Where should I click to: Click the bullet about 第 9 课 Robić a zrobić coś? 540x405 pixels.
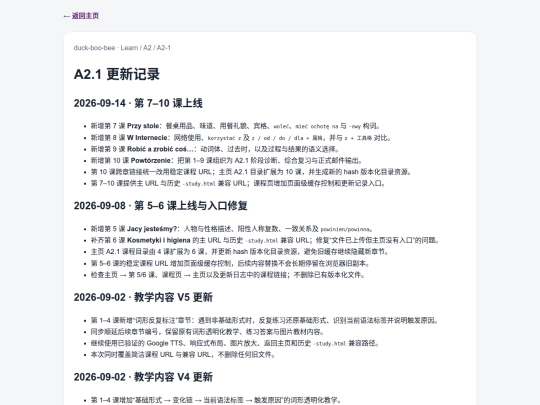pyautogui.click(x=215, y=149)
